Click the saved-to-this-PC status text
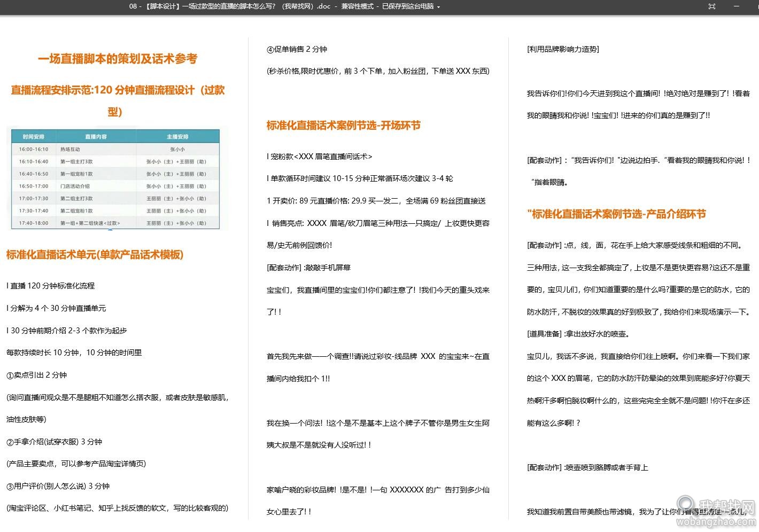The width and height of the screenshot is (759, 532). tap(407, 6)
